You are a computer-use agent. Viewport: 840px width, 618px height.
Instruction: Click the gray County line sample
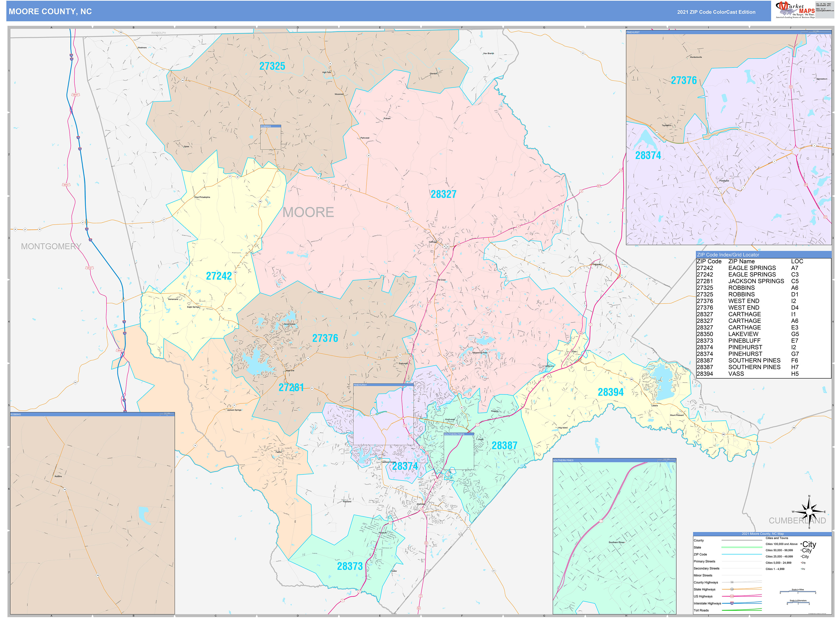(742, 541)
